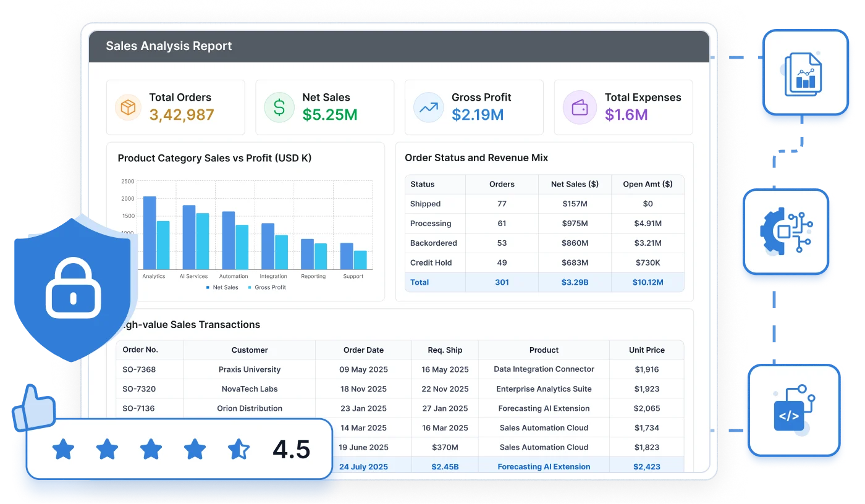This screenshot has height=504, width=865.
Task: Click the Total Expenses wallet icon
Action: click(x=580, y=107)
